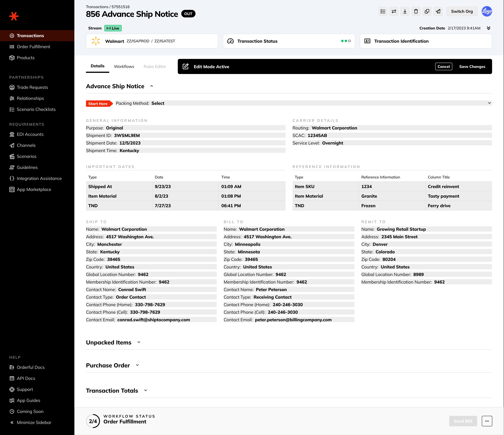Click the duplicate copy icon
The width and height of the screenshot is (504, 435).
[x=427, y=11]
